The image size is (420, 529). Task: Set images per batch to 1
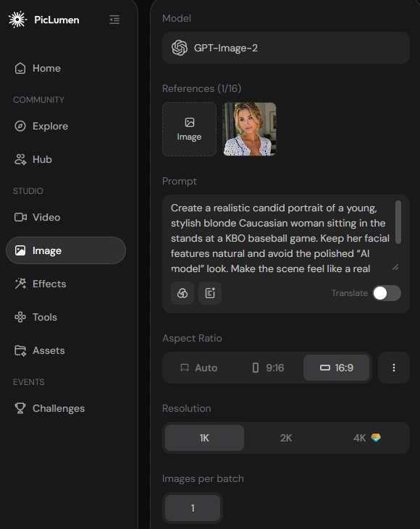coord(193,508)
